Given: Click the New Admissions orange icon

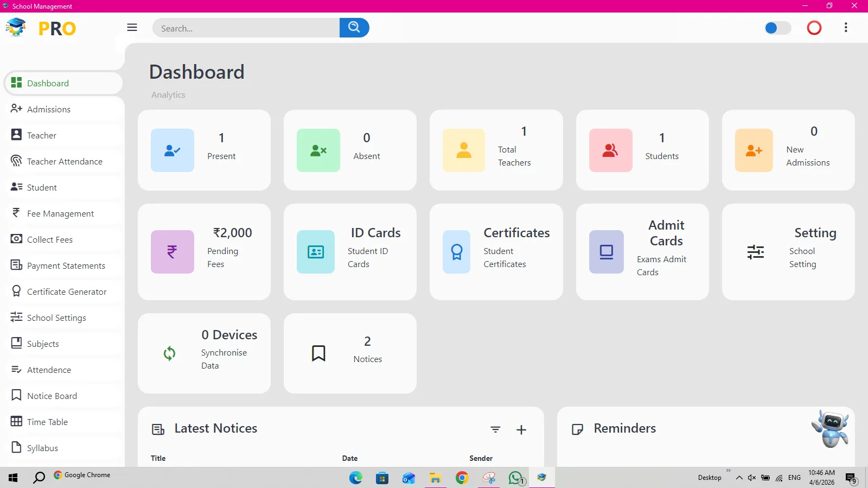Looking at the screenshot, I should (x=754, y=150).
